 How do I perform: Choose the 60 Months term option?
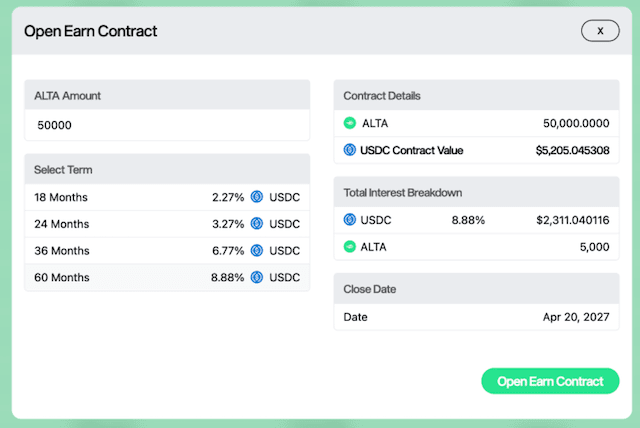167,277
